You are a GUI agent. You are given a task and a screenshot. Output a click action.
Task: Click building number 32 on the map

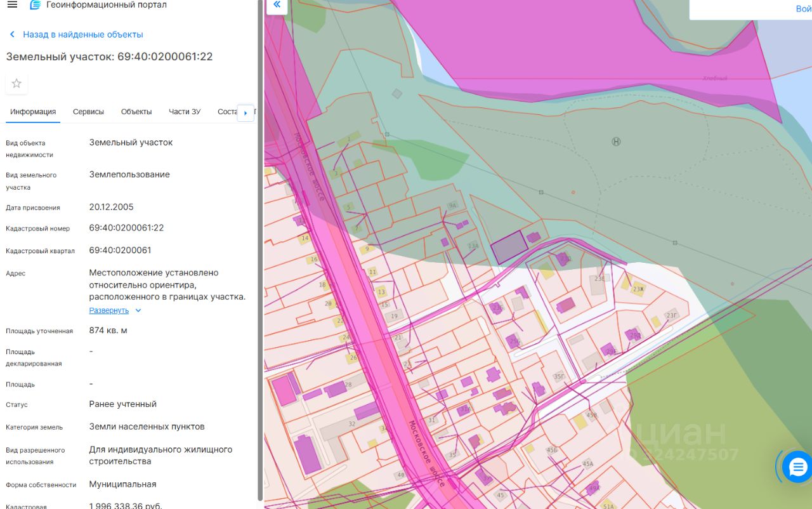click(x=351, y=424)
